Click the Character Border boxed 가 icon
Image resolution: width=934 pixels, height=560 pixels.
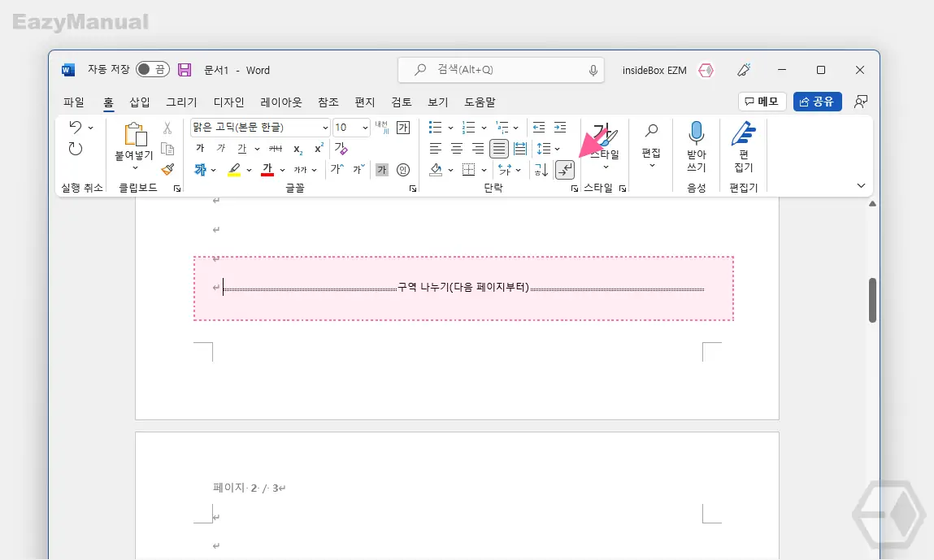tap(403, 128)
